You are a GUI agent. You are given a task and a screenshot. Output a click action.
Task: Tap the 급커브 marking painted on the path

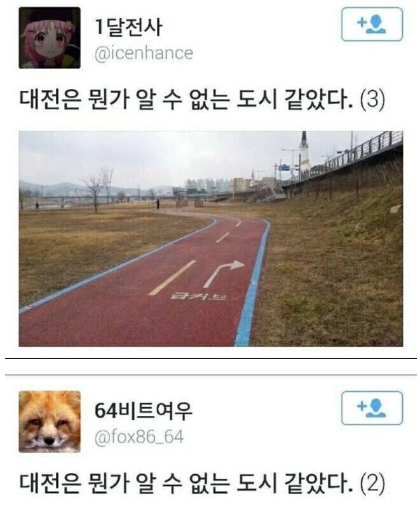[199, 295]
